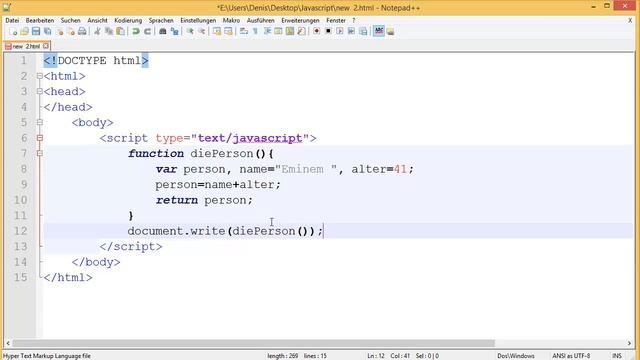Collapse the function fold marker on line 7

[40, 153]
